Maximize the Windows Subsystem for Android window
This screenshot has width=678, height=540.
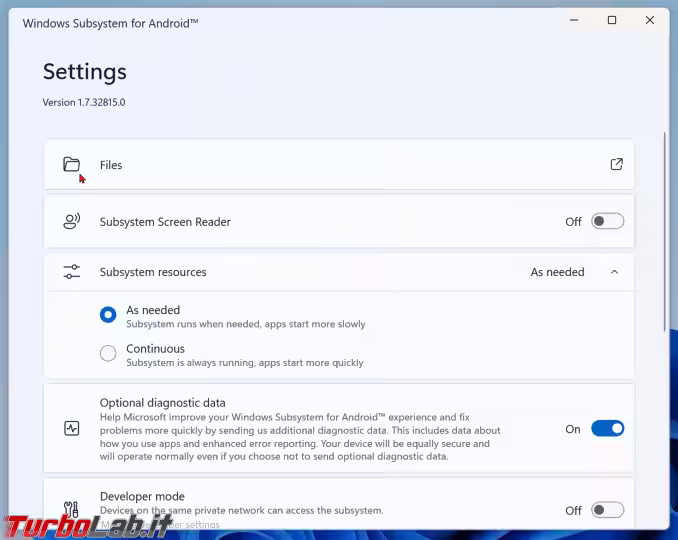612,20
